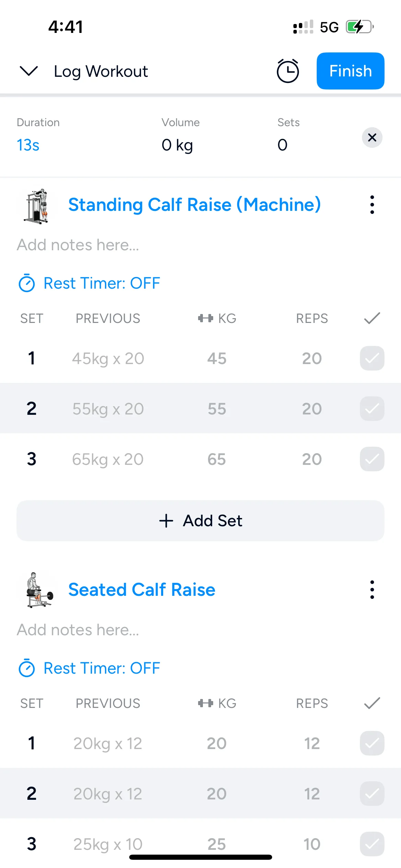Image resolution: width=401 pixels, height=868 pixels.
Task: Open three-dot menu for Standing Calf Raise (Machine)
Action: [372, 205]
